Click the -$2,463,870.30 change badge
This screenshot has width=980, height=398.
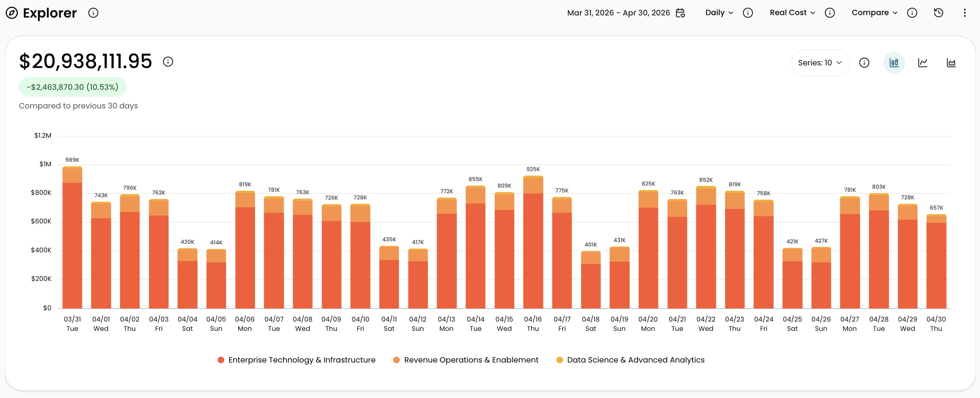(73, 87)
